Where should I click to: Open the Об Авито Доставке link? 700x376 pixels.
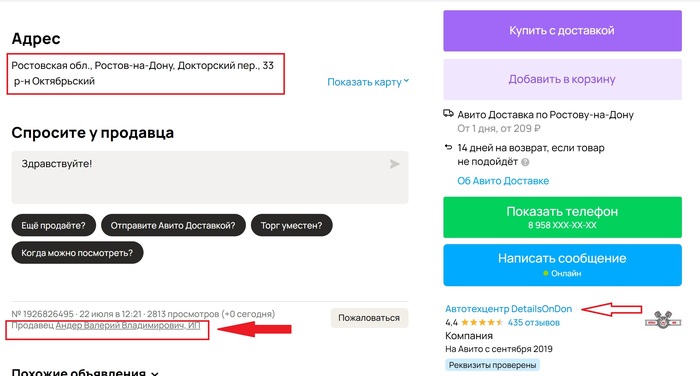click(503, 181)
